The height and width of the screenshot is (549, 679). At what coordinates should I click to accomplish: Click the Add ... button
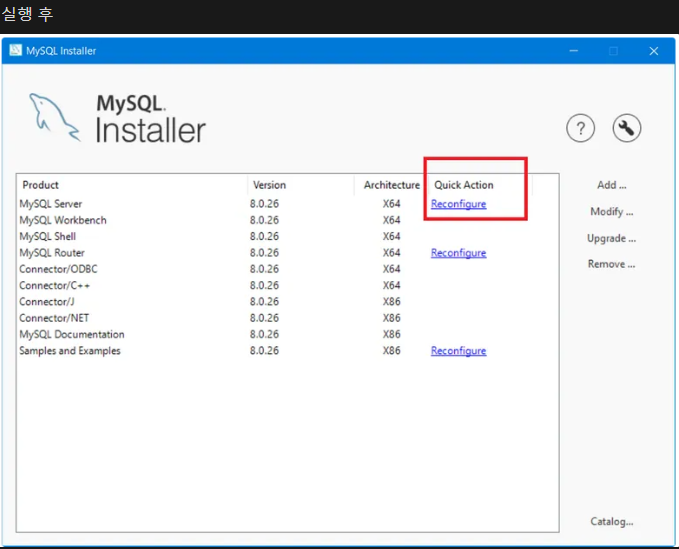point(611,185)
